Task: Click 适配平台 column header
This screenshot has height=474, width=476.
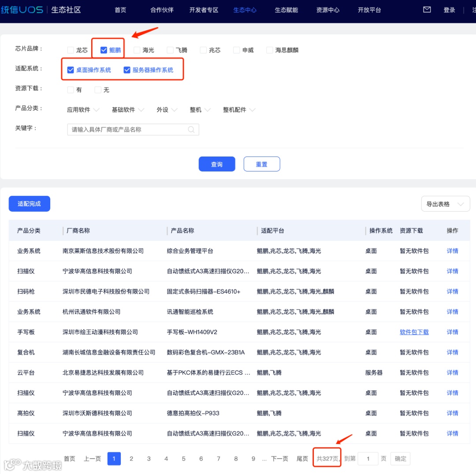Action: (x=273, y=231)
